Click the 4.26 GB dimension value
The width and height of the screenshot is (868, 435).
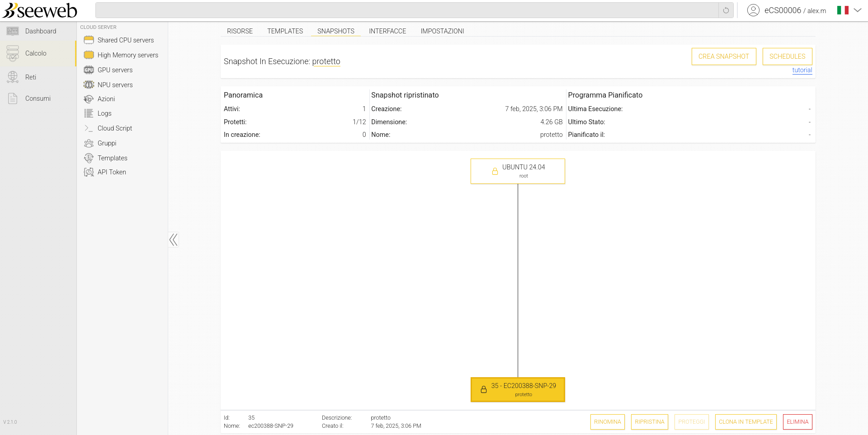[x=551, y=122]
